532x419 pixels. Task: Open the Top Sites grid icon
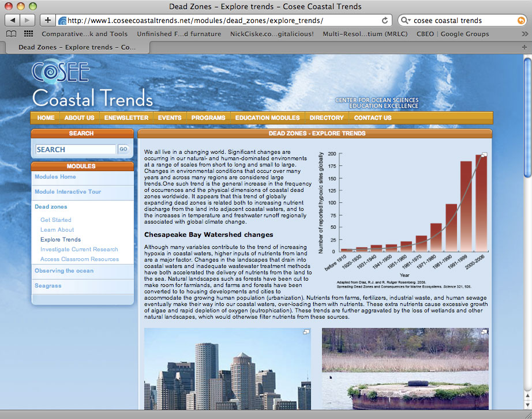click(x=28, y=34)
